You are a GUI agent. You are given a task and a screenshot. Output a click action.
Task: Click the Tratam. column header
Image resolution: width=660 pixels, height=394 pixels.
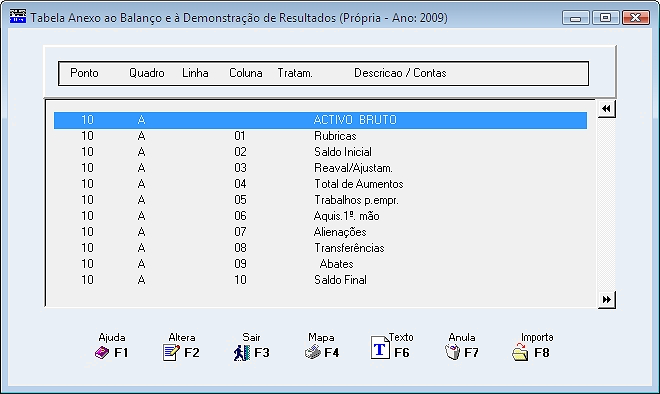coord(295,73)
